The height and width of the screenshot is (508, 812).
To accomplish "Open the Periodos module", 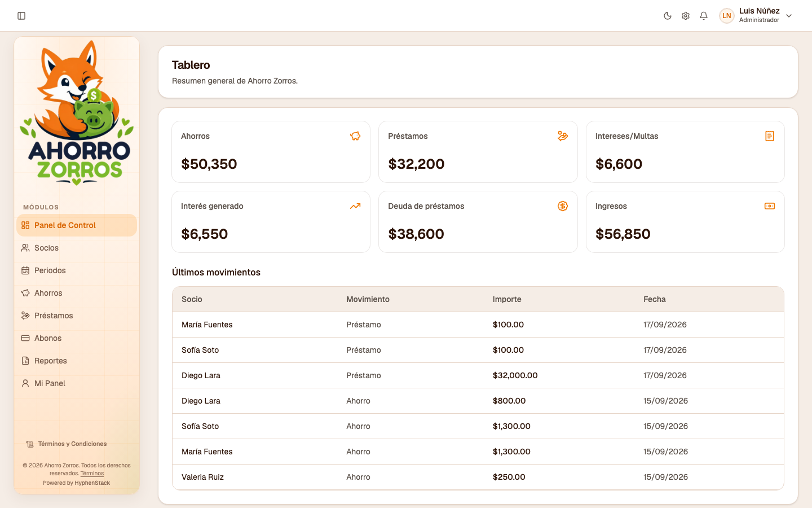I will pyautogui.click(x=77, y=270).
